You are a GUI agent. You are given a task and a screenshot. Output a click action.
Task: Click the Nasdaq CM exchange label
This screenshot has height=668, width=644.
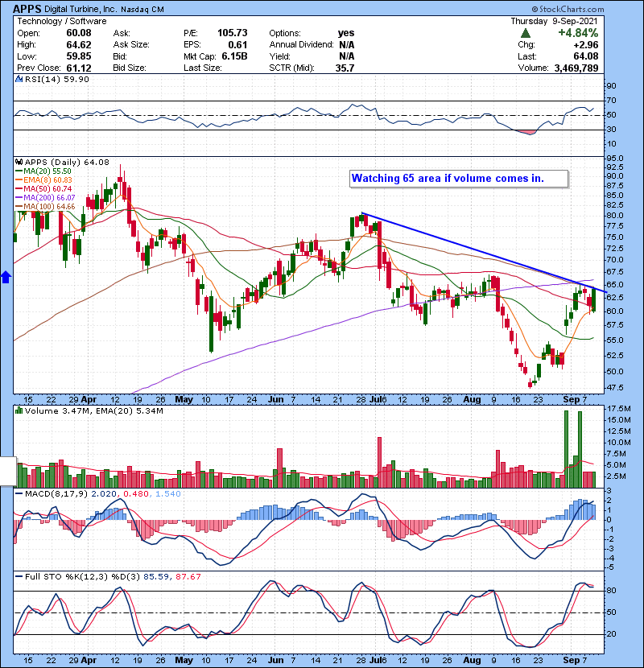tap(142, 9)
